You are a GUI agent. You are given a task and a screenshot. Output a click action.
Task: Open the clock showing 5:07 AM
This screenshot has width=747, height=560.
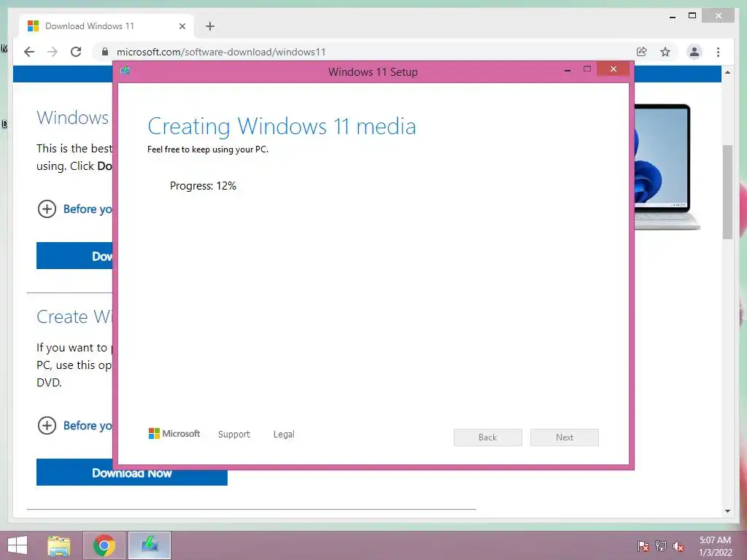tap(715, 546)
